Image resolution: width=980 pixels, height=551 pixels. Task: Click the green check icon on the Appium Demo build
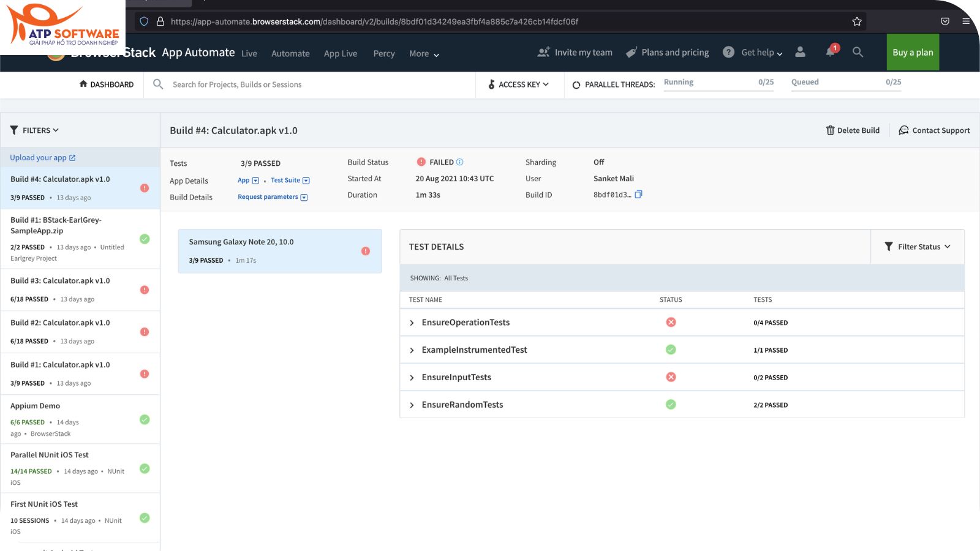(145, 419)
